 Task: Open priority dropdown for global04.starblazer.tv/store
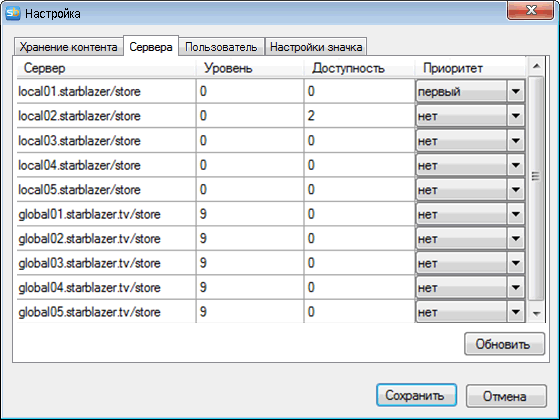click(x=516, y=287)
